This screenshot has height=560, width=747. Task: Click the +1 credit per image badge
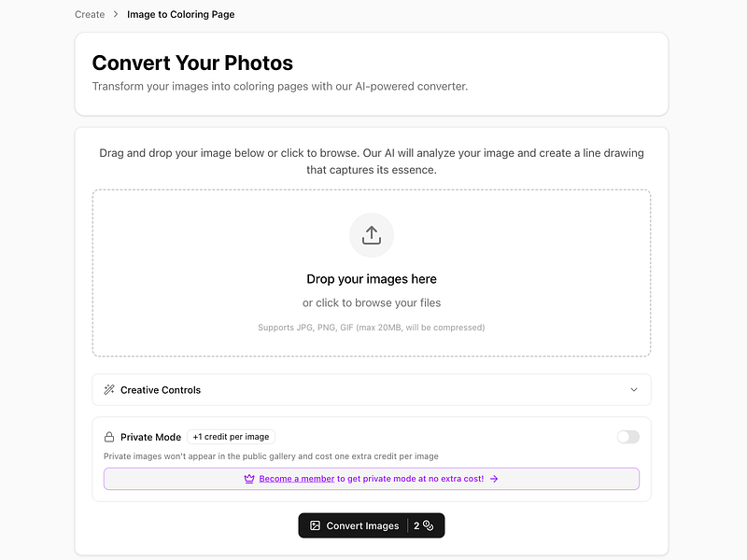231,437
